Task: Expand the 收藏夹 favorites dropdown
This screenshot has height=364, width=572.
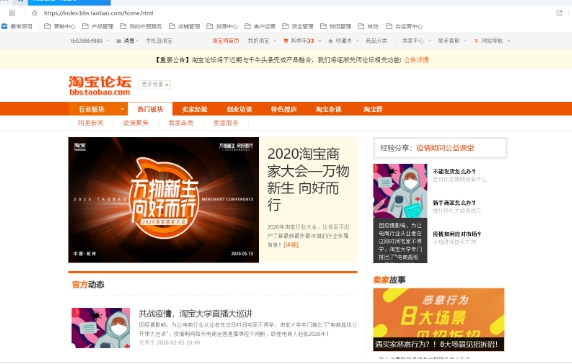Action: click(343, 41)
